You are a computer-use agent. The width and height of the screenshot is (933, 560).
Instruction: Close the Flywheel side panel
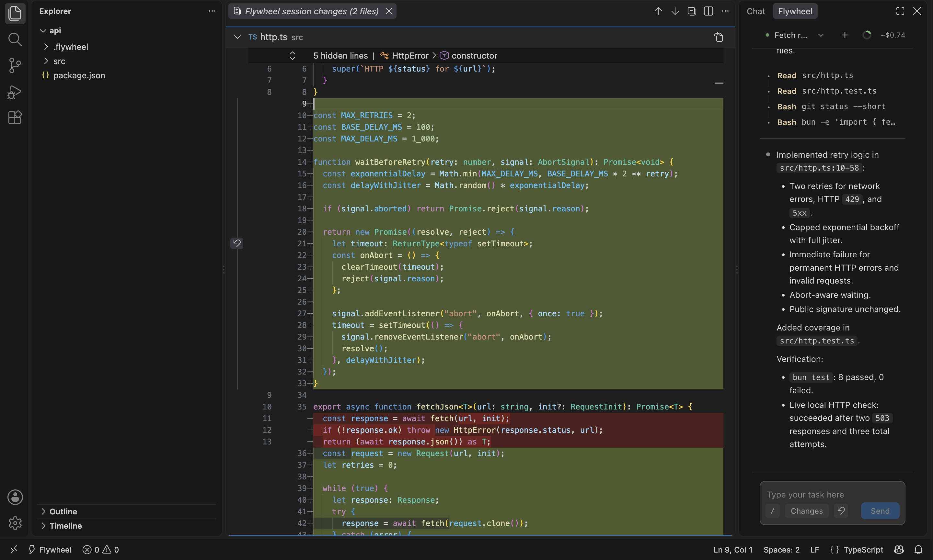coord(917,11)
